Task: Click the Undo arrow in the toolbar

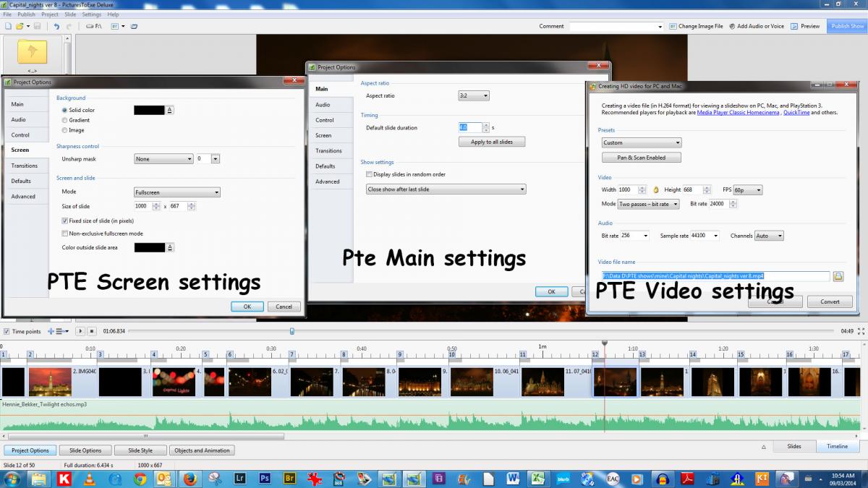Action: [x=56, y=26]
